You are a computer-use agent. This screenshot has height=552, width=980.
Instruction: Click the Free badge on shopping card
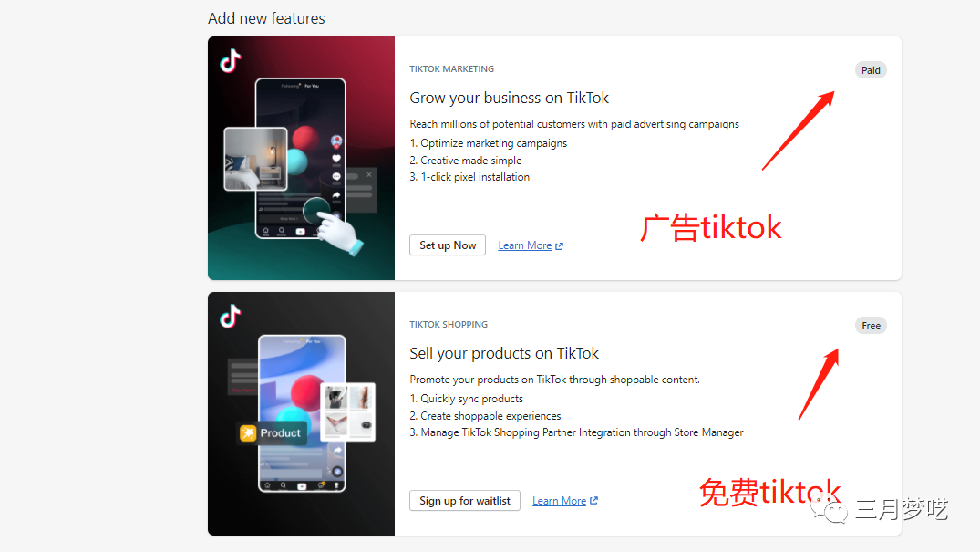[871, 326]
